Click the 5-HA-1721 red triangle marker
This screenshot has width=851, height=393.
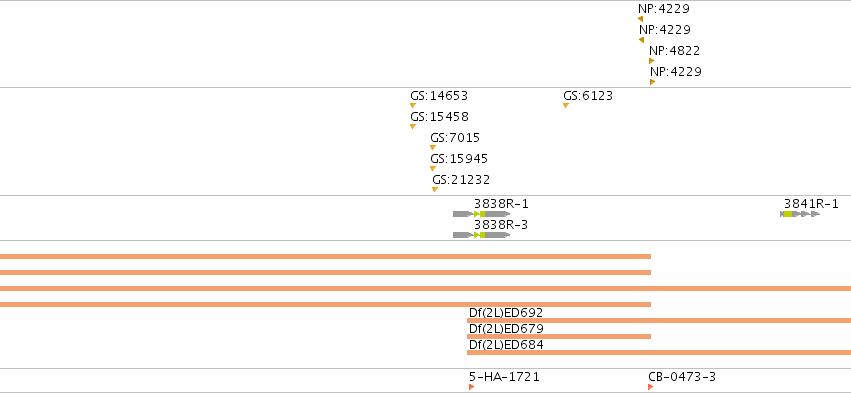tap(472, 387)
